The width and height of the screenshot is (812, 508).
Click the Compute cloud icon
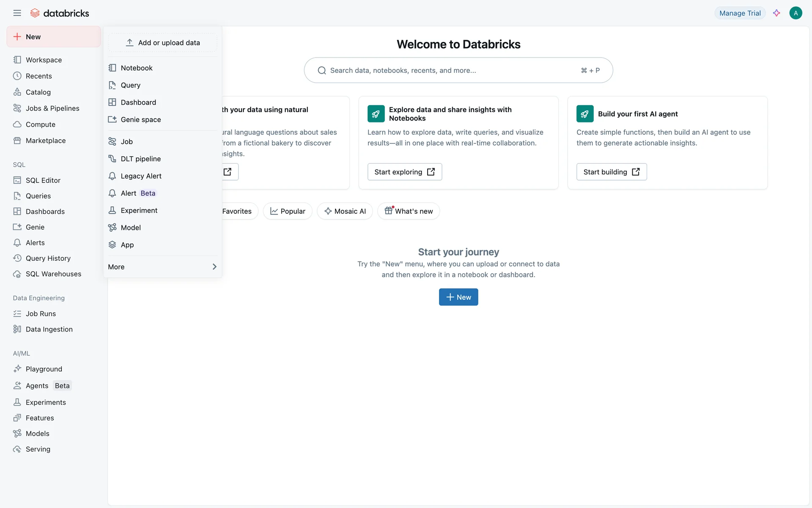pyautogui.click(x=17, y=124)
